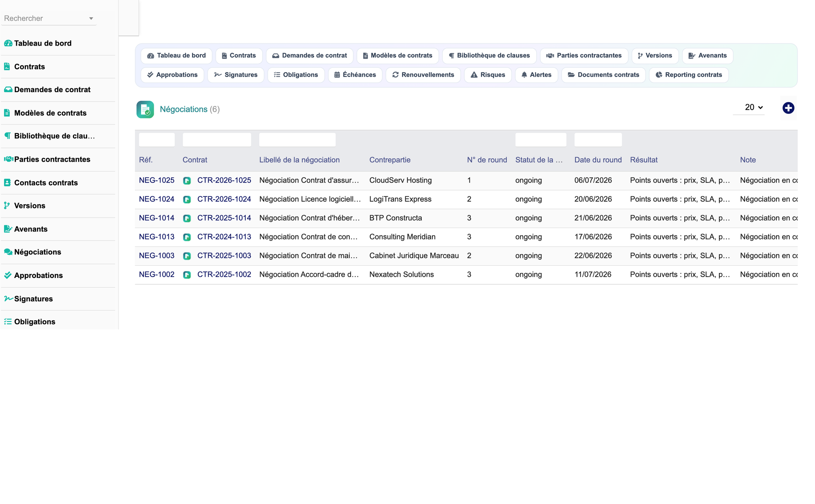Click contract icon beside CTR-2024-1013
This screenshot has height=504, width=815.
tap(187, 237)
